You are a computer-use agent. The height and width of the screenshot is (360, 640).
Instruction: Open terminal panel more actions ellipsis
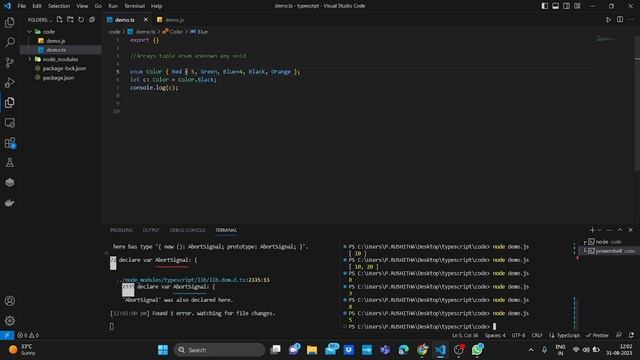coord(609,230)
